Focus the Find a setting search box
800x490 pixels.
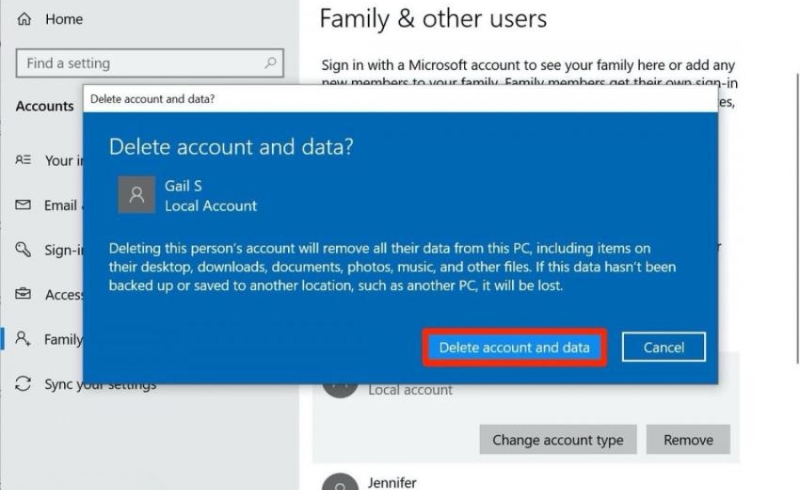(x=149, y=63)
